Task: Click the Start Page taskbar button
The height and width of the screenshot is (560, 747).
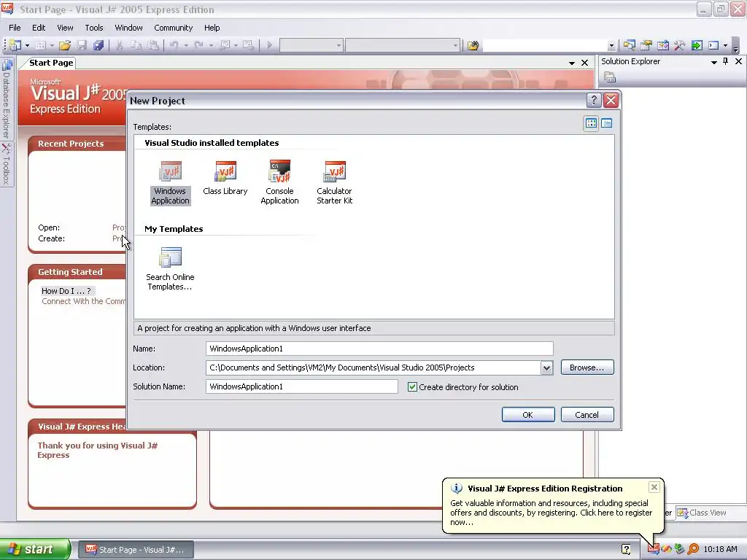Action: pyautogui.click(x=135, y=550)
